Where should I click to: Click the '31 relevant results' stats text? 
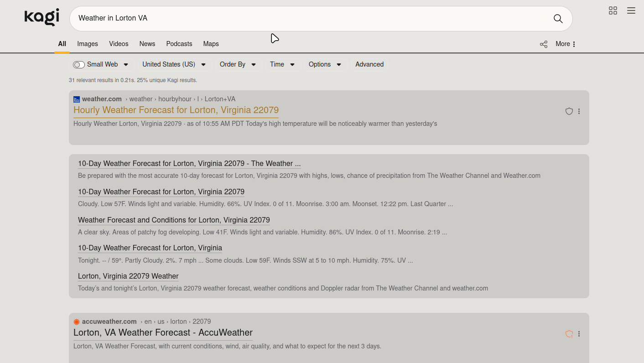(133, 80)
